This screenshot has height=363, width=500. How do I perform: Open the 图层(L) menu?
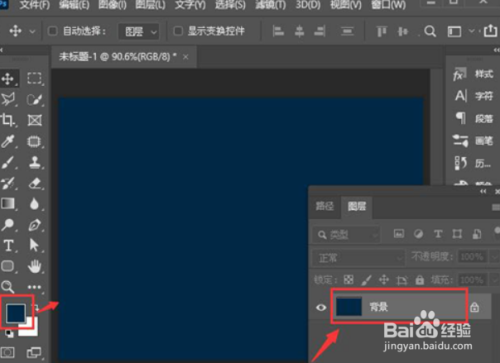(150, 5)
